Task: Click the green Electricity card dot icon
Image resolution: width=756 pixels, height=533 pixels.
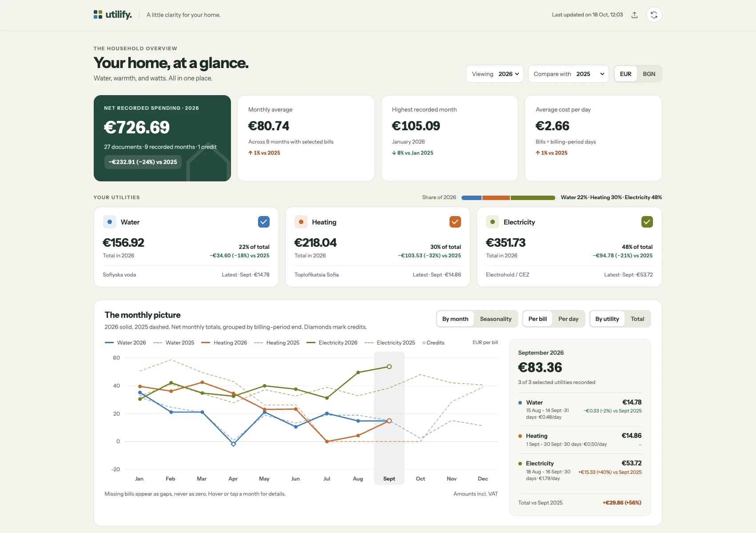Action: [x=493, y=222]
